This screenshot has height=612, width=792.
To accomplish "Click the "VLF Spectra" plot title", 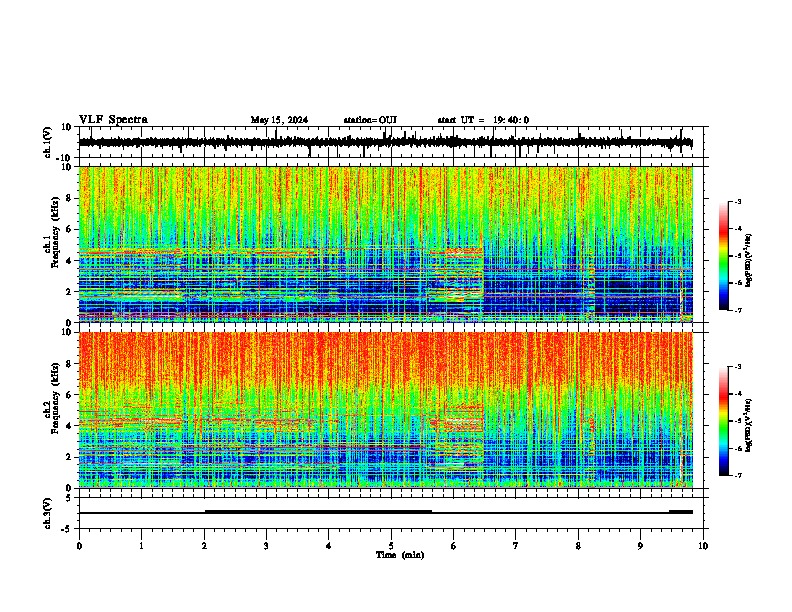I will coord(113,120).
